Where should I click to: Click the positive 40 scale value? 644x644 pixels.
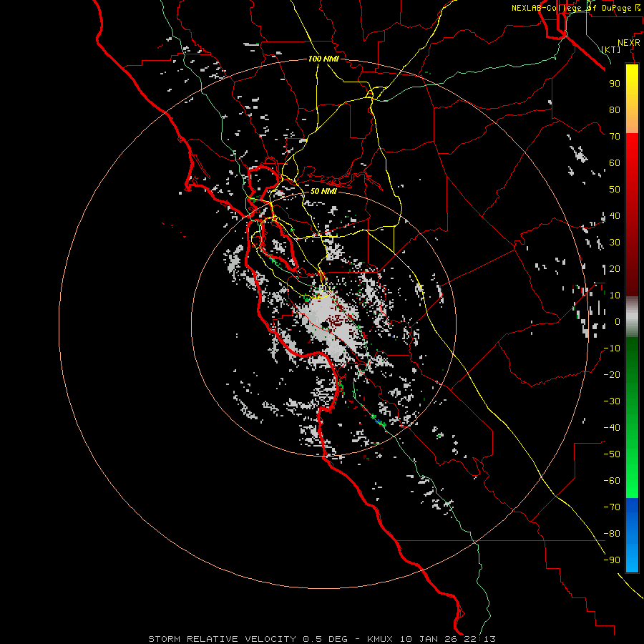[x=615, y=215]
